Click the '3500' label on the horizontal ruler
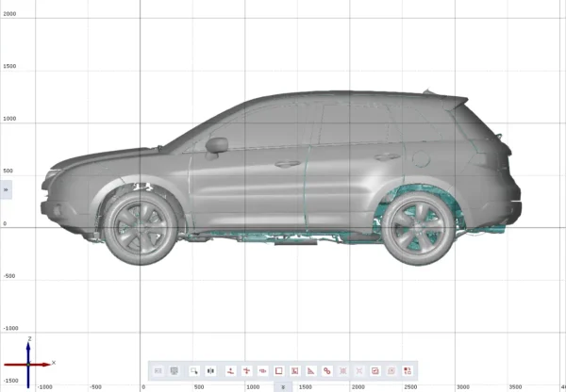 [515, 387]
